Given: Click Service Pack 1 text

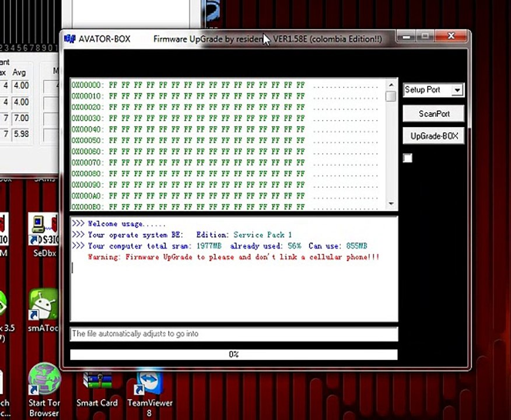Looking at the screenshot, I should [262, 235].
